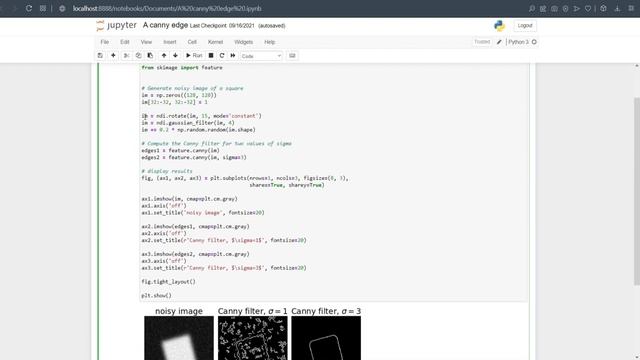640x360 pixels.
Task: Open the Help menu
Action: [x=269, y=42]
